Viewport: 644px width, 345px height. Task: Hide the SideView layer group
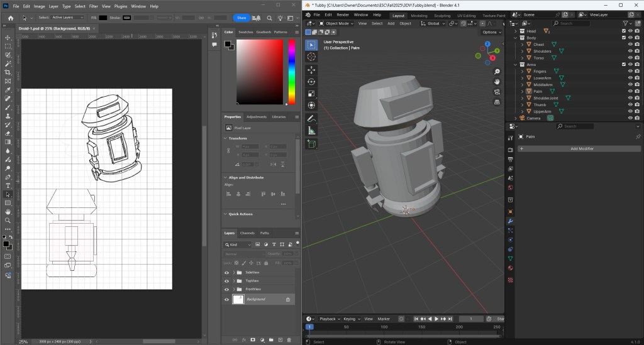coord(226,272)
